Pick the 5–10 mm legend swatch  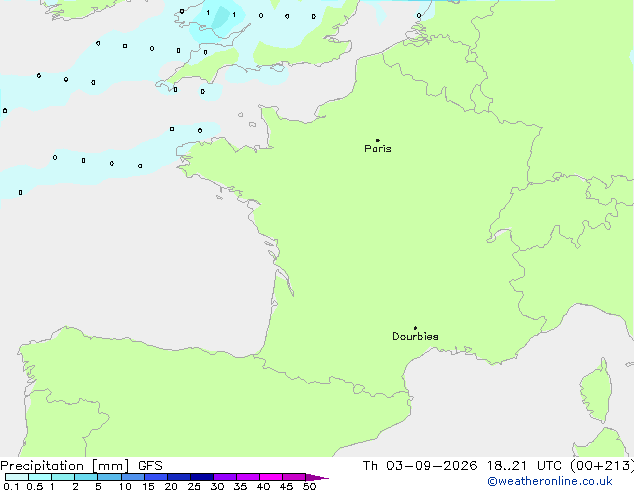point(109,477)
